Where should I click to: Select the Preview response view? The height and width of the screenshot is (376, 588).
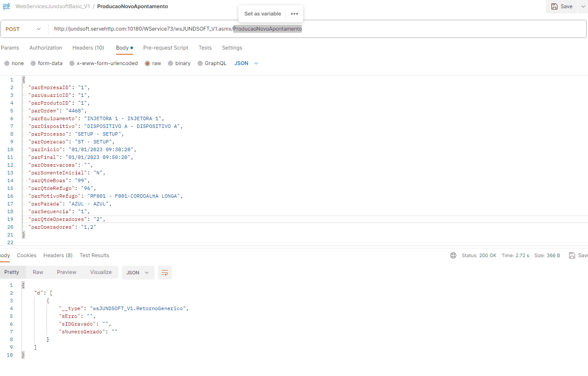point(67,272)
